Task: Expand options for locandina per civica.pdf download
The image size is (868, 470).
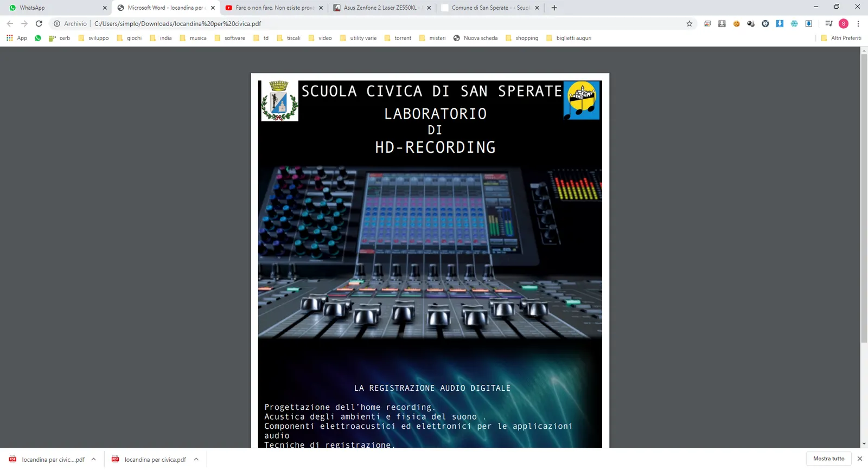Action: [x=196, y=459]
